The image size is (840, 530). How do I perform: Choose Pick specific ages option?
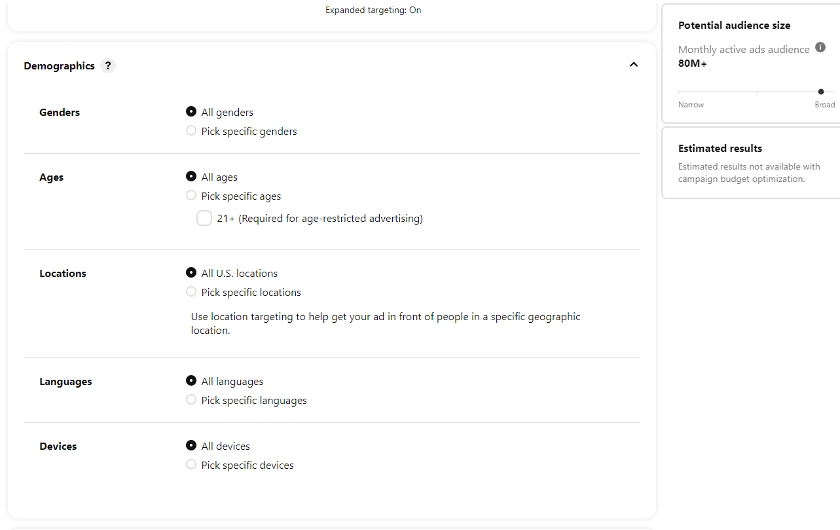click(191, 196)
